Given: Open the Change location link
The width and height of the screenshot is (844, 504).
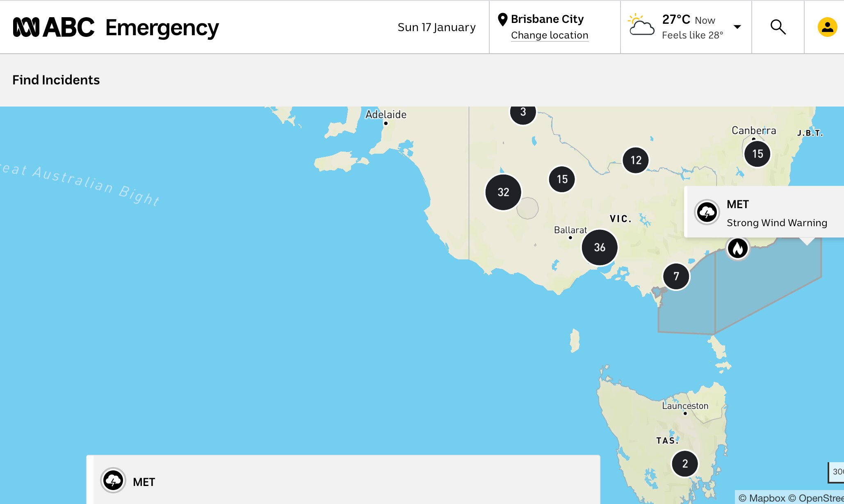Looking at the screenshot, I should coord(550,36).
